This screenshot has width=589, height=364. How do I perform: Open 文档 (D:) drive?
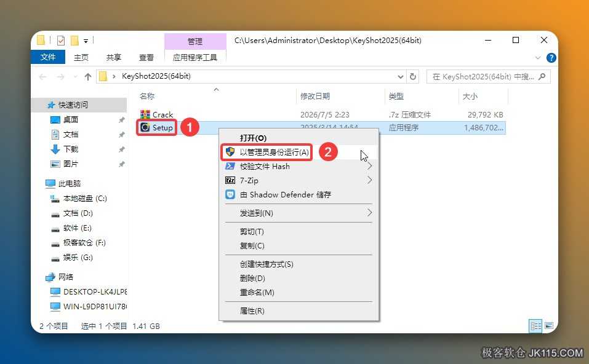pos(78,213)
